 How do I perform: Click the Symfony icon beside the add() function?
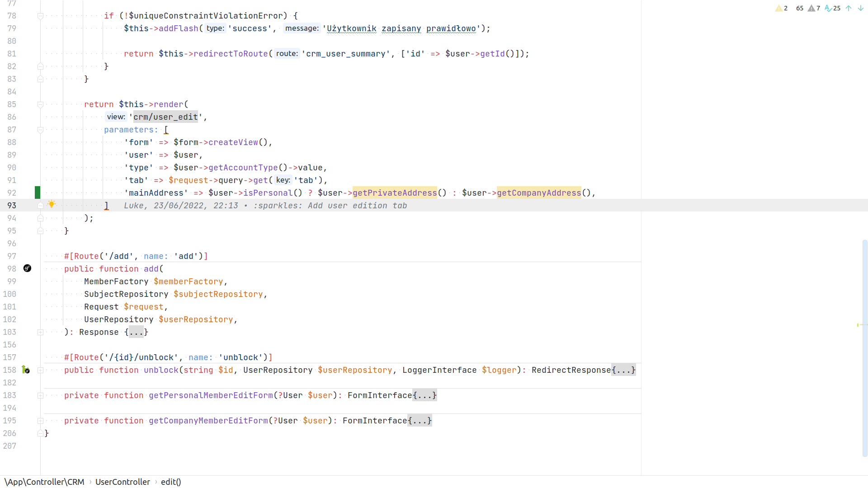(27, 268)
